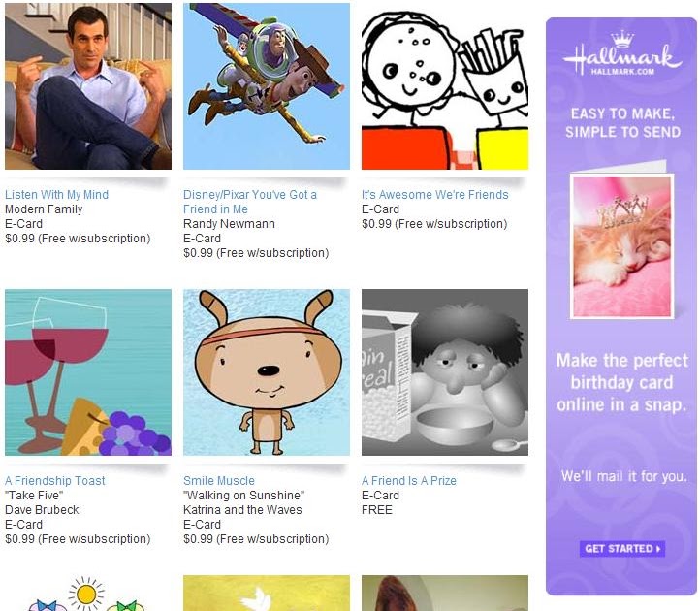Click the Make the perfect birthday card text
The image size is (700, 611).
pos(621,382)
